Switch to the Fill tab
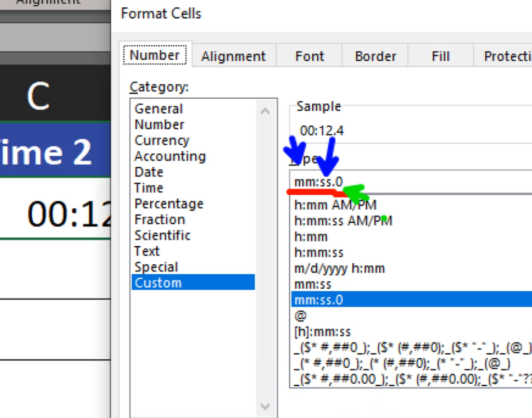The width and height of the screenshot is (532, 418). [x=440, y=56]
